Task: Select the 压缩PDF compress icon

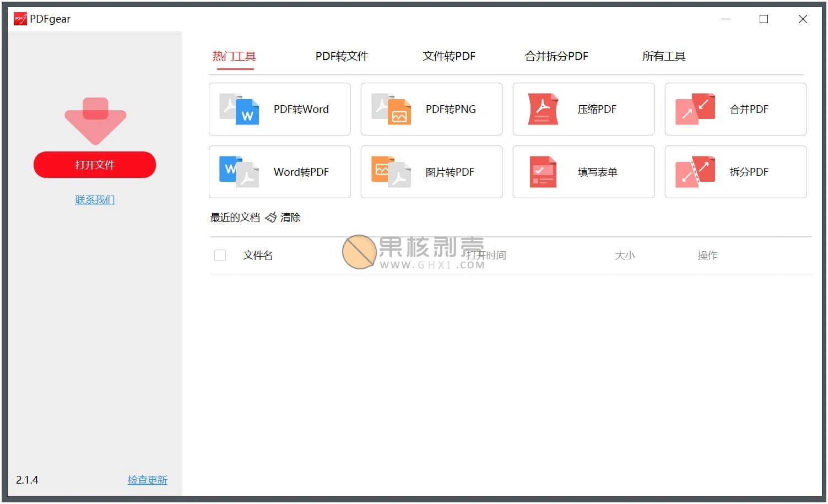Action: [543, 109]
